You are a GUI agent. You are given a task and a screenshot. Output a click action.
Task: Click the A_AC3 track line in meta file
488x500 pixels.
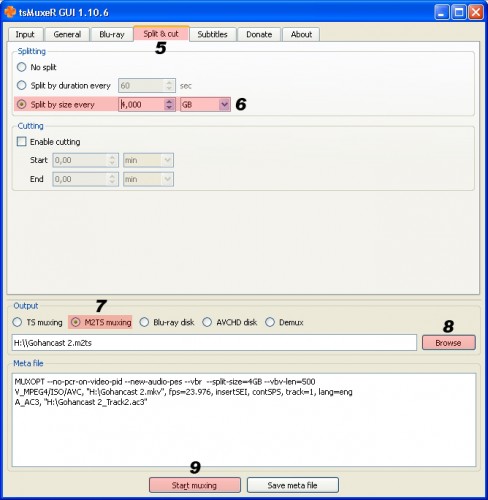point(81,402)
